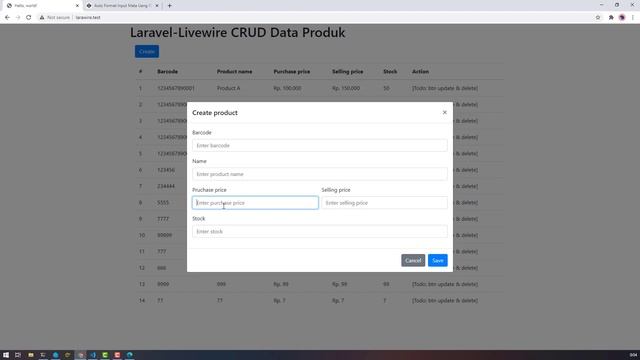
Task: Reload the page with refresh icon
Action: (29, 18)
